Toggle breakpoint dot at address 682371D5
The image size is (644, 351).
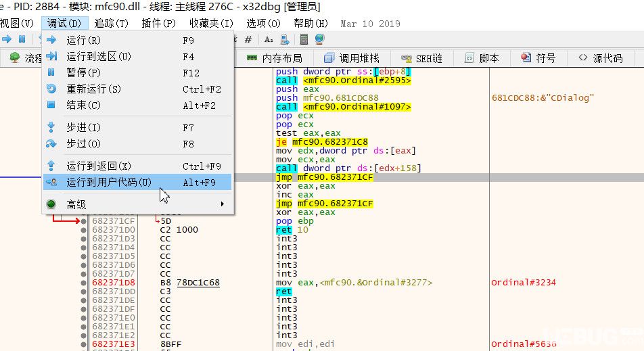click(x=83, y=256)
